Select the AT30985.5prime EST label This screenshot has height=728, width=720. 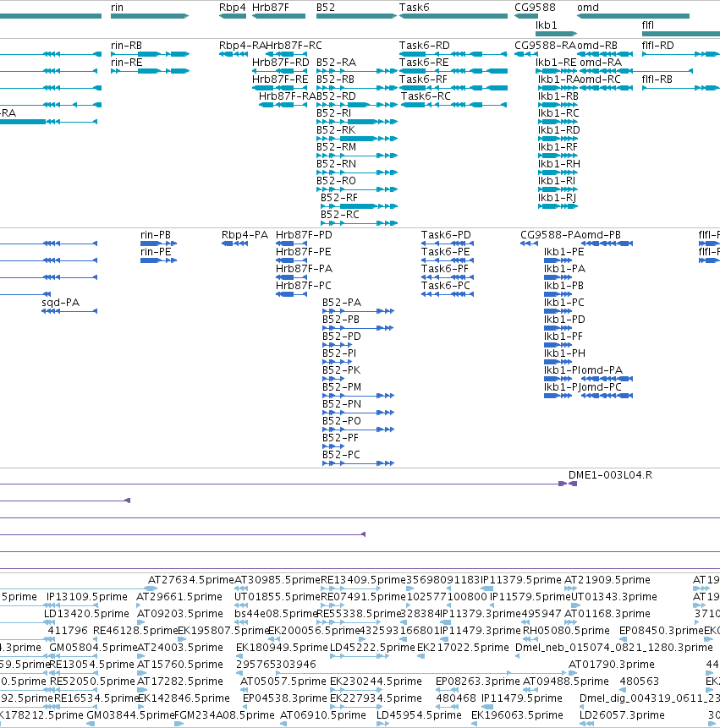click(x=278, y=580)
